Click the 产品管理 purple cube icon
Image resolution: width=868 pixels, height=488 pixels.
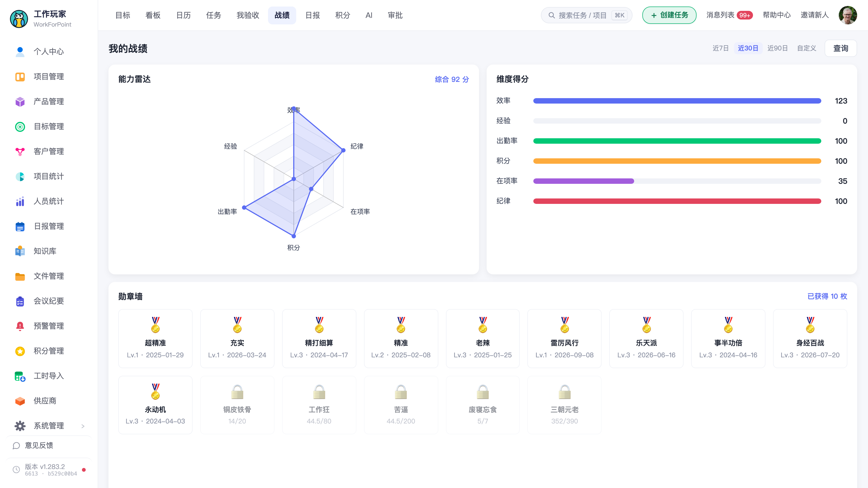(x=20, y=102)
